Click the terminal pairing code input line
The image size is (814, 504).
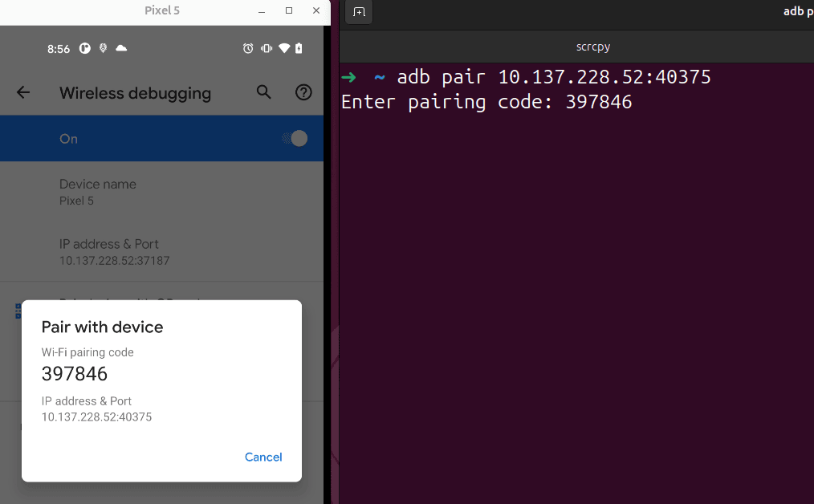click(x=486, y=102)
